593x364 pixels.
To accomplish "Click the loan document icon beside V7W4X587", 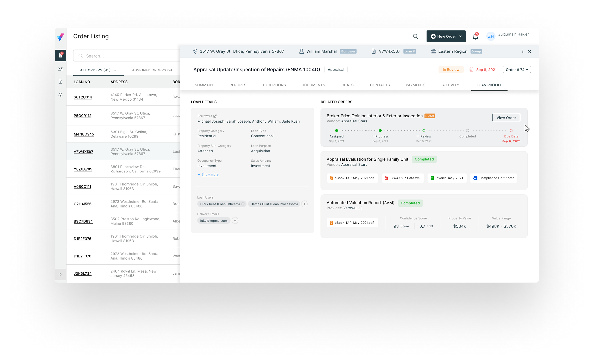I will click(373, 51).
